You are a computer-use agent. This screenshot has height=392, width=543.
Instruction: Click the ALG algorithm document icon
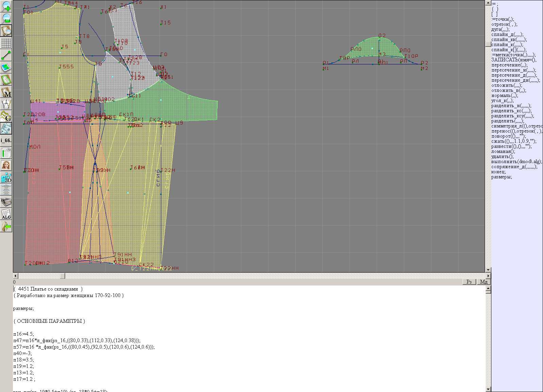pyautogui.click(x=6, y=214)
